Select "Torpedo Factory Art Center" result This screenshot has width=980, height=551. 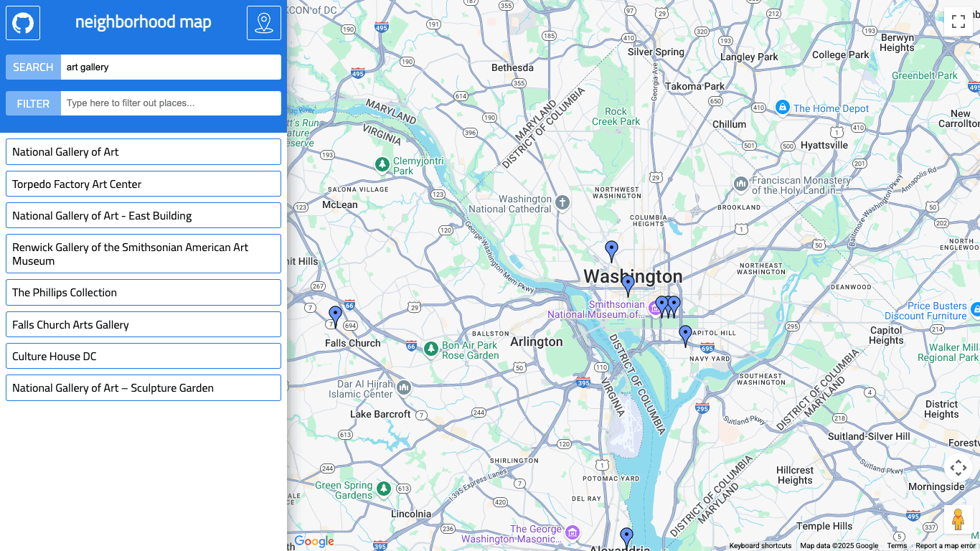click(143, 184)
